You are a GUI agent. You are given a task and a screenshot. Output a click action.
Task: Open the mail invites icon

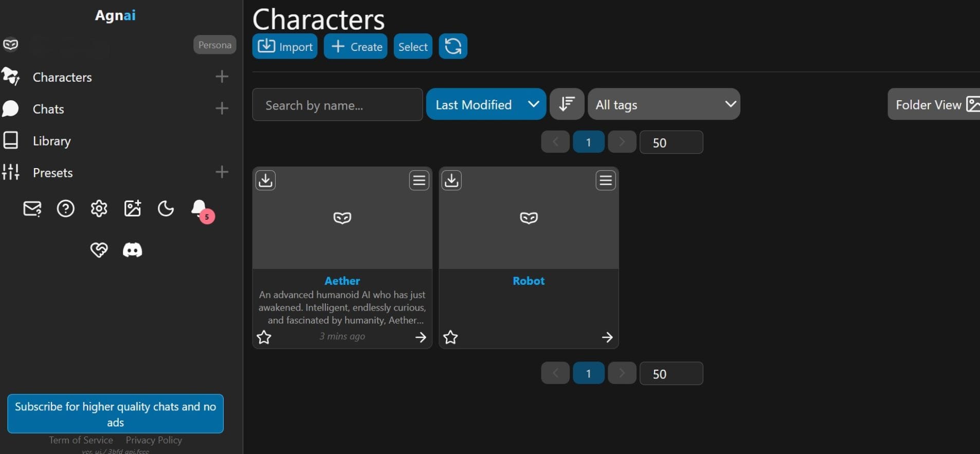coord(32,209)
